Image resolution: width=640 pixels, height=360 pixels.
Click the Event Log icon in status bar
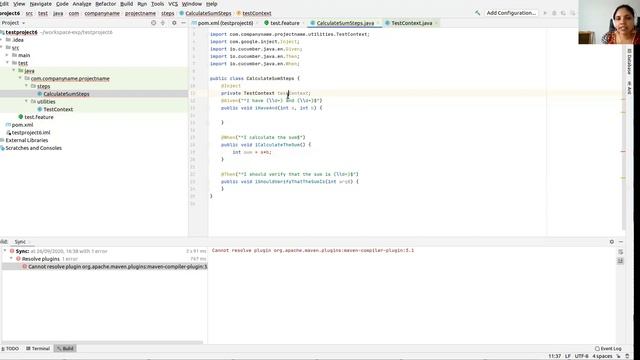pos(597,349)
